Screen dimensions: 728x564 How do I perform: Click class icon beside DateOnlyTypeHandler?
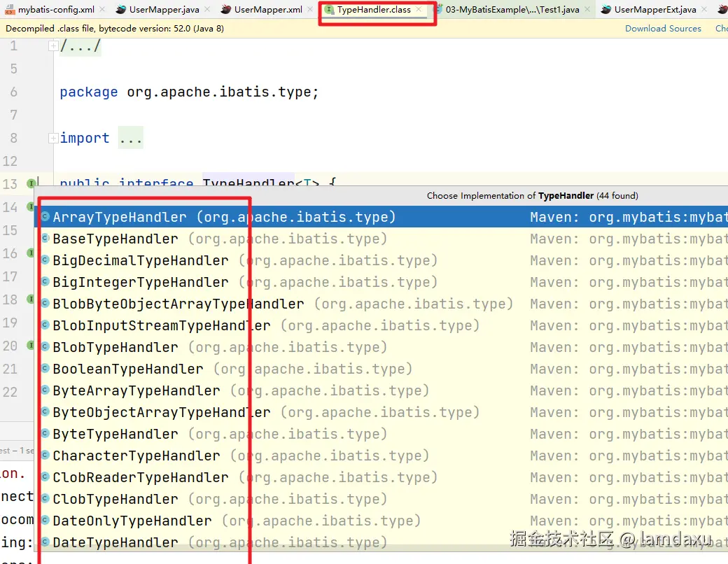coord(45,521)
